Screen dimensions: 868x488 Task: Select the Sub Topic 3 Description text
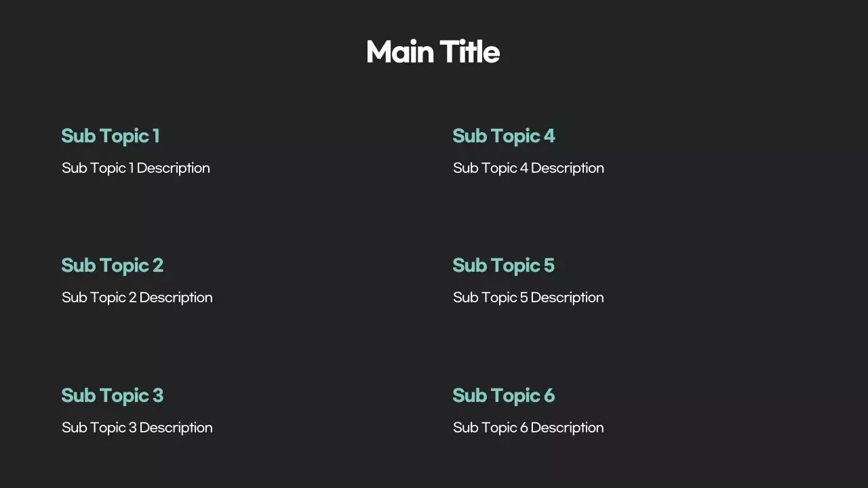[x=137, y=428]
